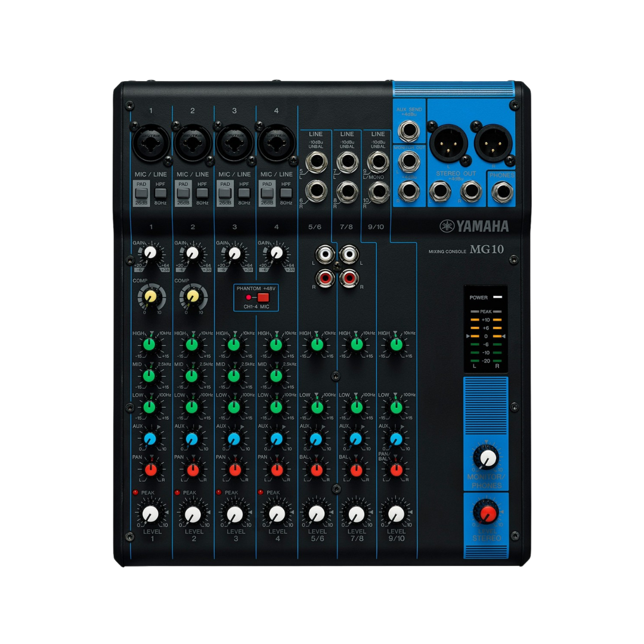Click the channel 4 white LEVEL knob

(x=277, y=513)
